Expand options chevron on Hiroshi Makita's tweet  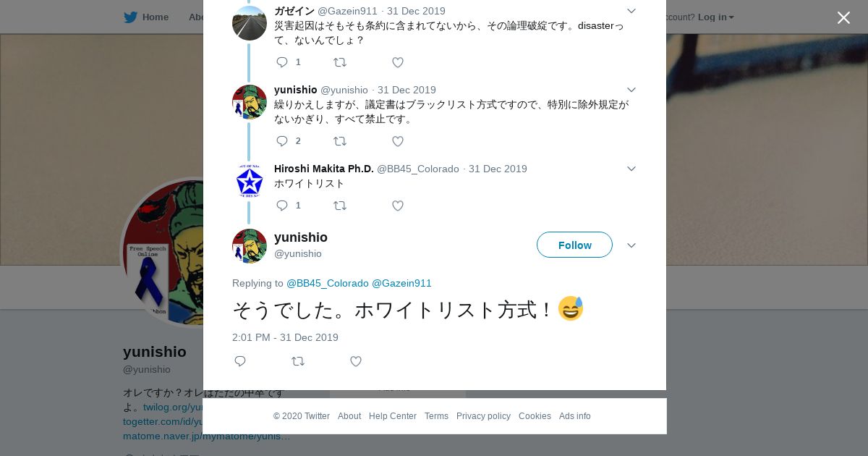(631, 169)
